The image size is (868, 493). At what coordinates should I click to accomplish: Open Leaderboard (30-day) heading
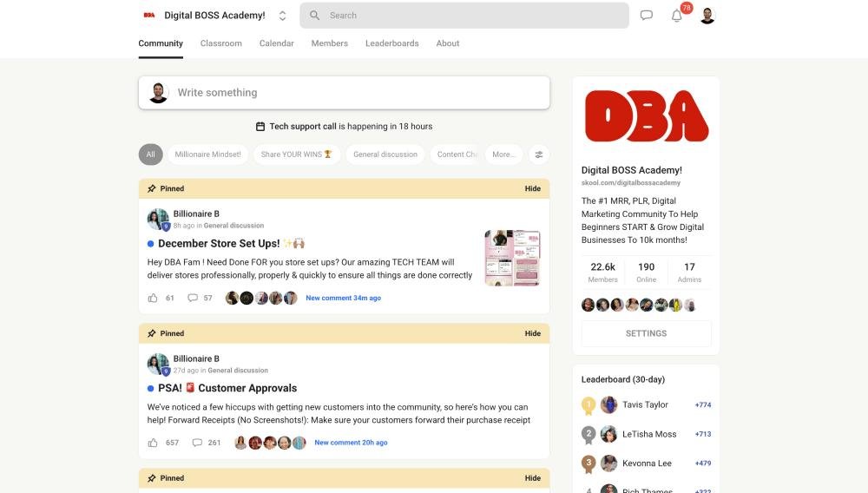(x=622, y=379)
